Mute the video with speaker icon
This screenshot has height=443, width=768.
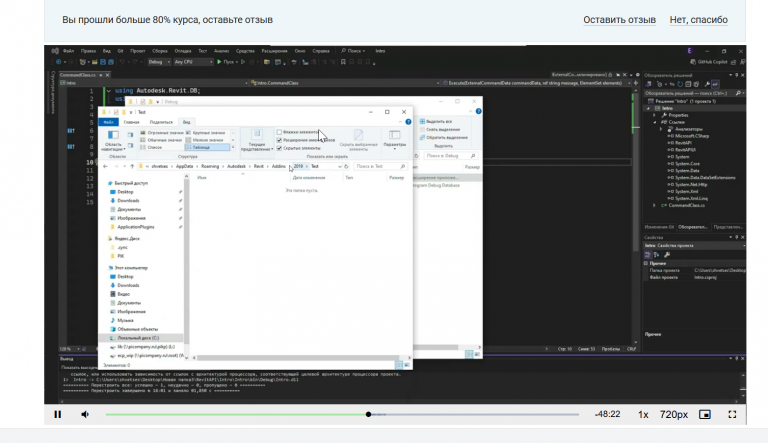click(x=84, y=414)
